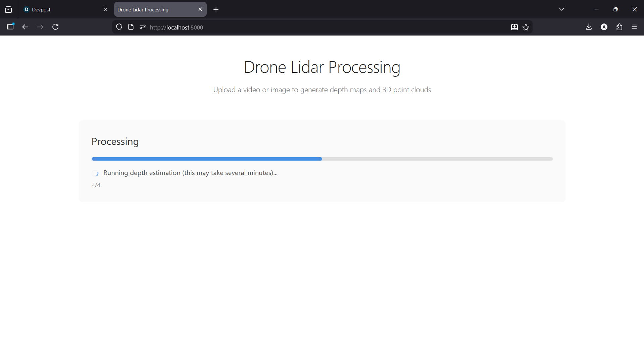The height and width of the screenshot is (342, 644).
Task: Switch to the Devpost tab
Action: click(66, 9)
